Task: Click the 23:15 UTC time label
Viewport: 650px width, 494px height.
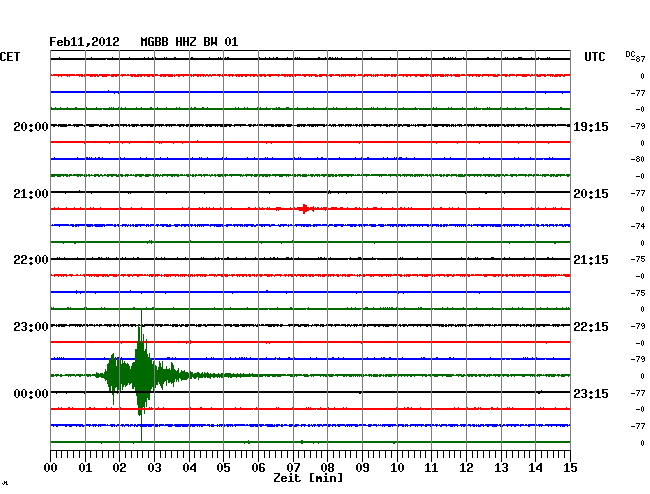Action: 591,393
